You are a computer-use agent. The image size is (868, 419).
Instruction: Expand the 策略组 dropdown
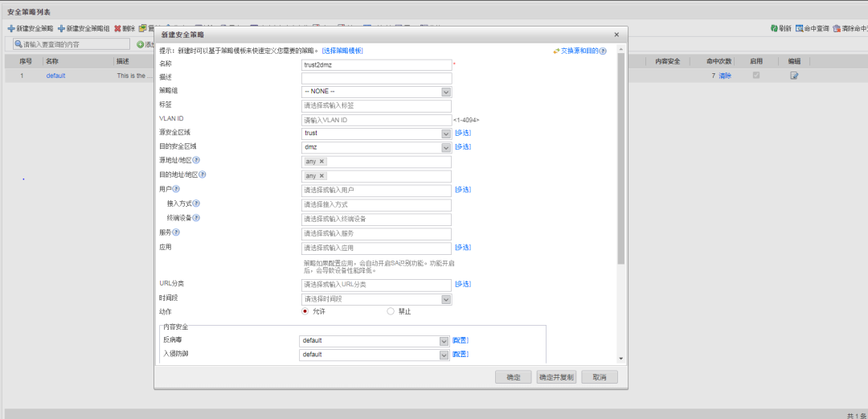click(446, 92)
